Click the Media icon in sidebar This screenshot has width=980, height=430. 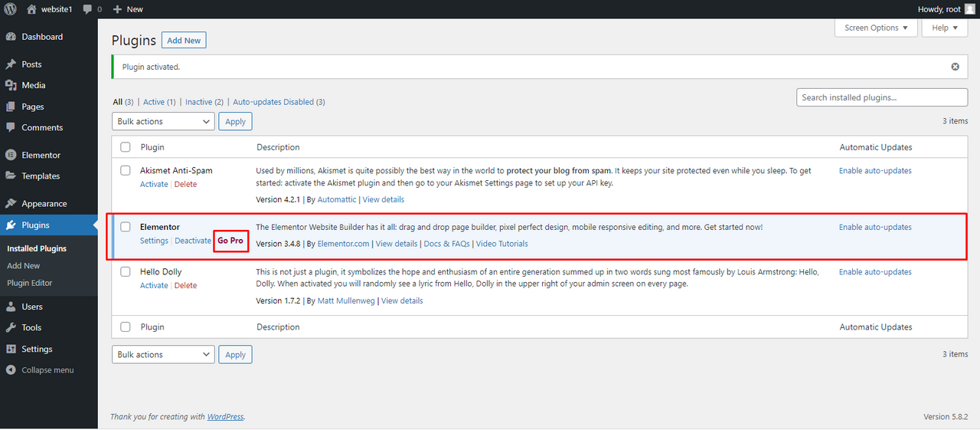pos(11,85)
